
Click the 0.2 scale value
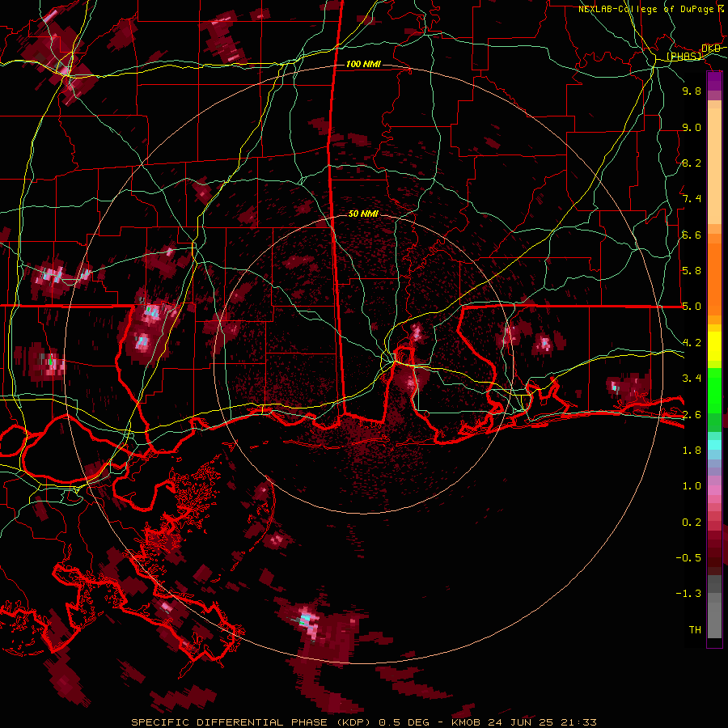692,522
